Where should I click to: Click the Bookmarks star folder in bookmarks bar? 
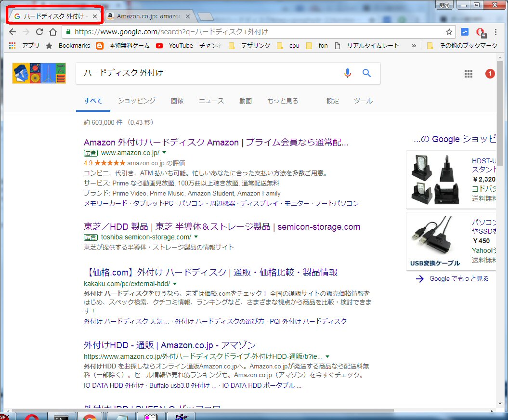pyautogui.click(x=68, y=45)
